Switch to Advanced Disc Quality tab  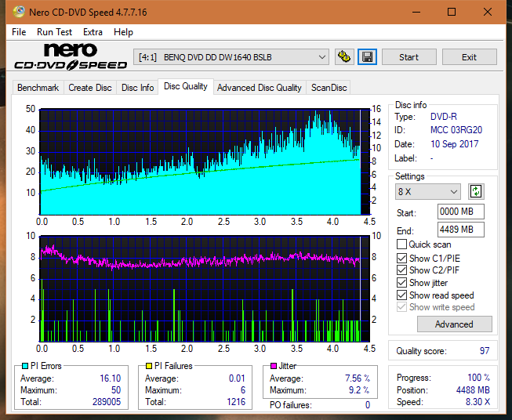(x=260, y=88)
